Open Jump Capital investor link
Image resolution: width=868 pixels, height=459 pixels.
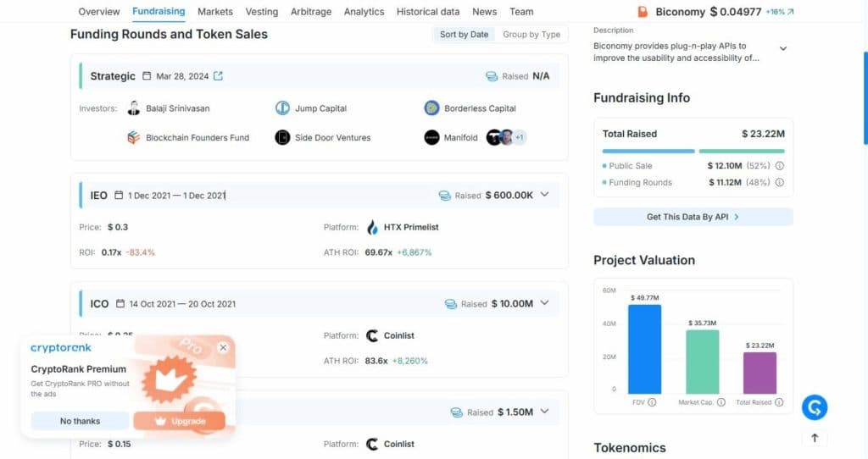coord(320,108)
